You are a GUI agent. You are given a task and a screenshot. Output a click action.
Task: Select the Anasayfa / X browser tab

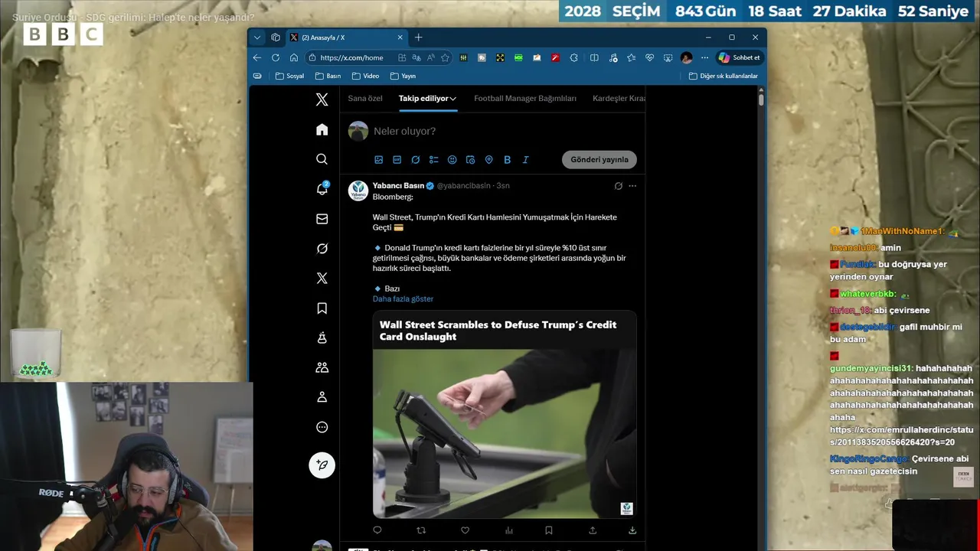[347, 37]
